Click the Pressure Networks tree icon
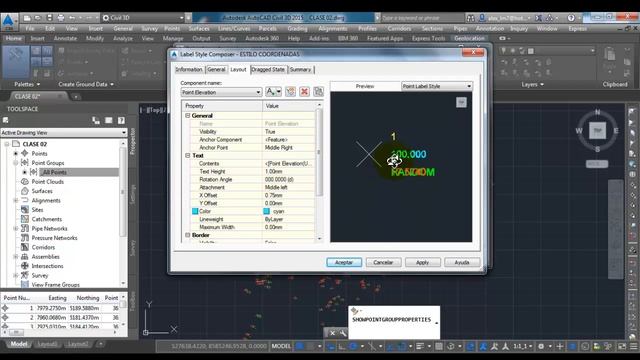The width and height of the screenshot is (640, 360). pyautogui.click(x=24, y=238)
